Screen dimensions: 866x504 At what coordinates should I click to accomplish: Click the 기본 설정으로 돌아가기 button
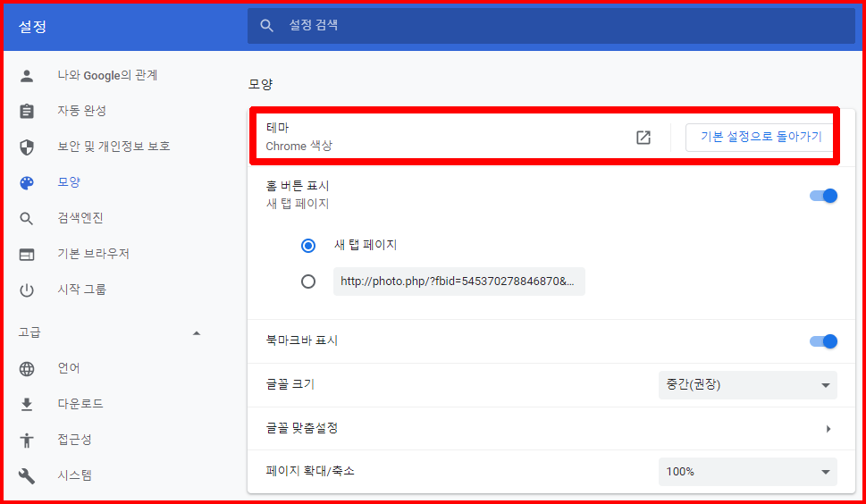(761, 137)
